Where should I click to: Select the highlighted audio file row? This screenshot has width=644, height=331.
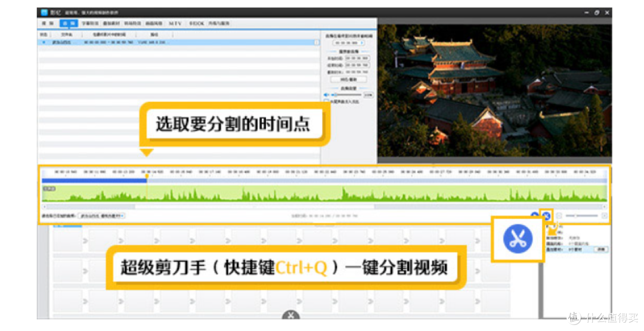178,42
